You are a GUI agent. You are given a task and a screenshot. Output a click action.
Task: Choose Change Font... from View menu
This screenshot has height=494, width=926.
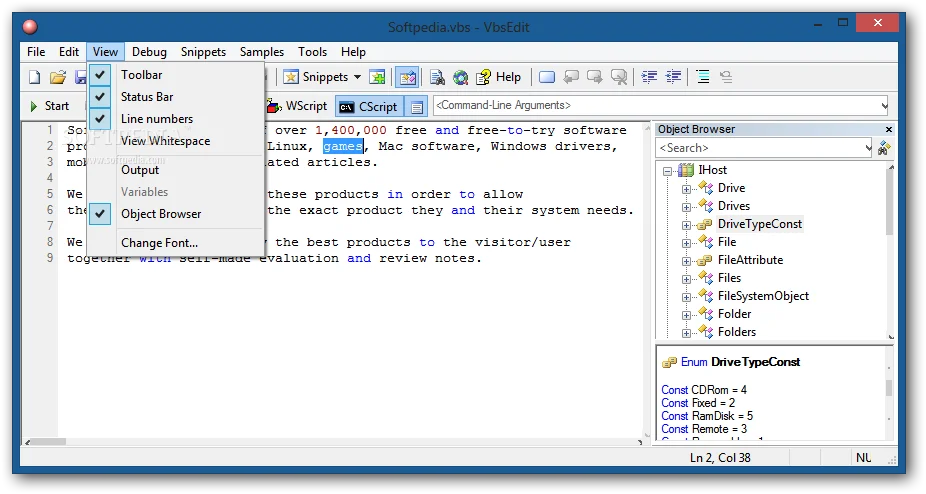[159, 243]
